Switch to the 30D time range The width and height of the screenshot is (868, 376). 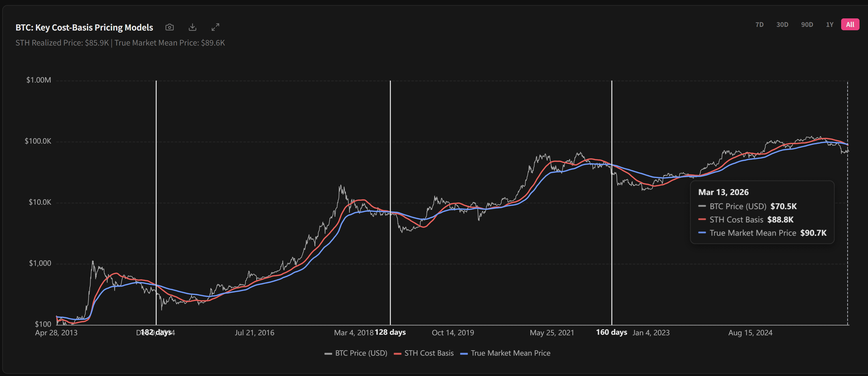782,25
